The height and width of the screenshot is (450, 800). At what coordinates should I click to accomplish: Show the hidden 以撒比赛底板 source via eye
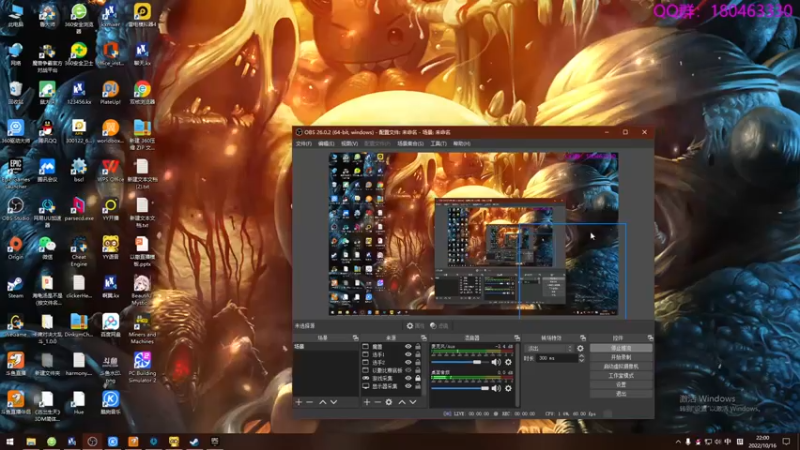click(x=408, y=370)
